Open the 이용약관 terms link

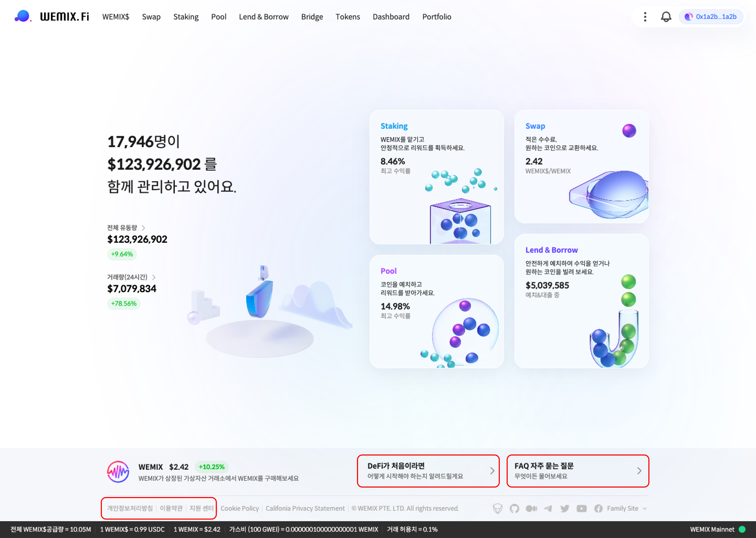[x=171, y=508]
